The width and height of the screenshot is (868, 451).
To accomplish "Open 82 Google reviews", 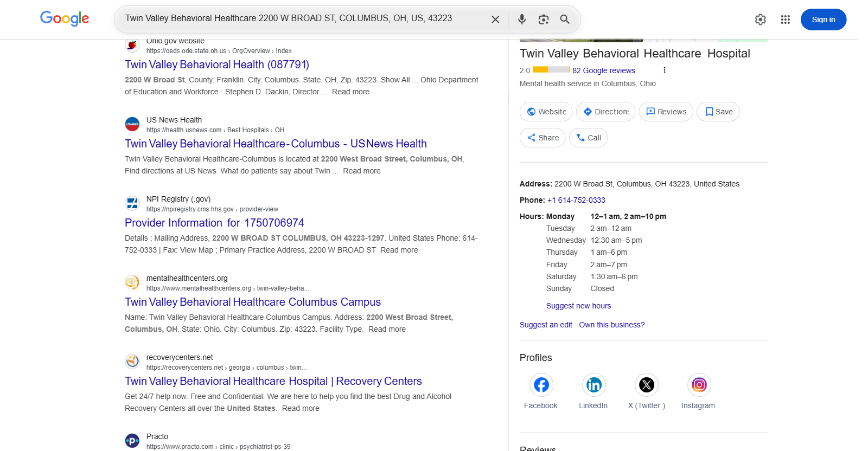I will [x=604, y=70].
